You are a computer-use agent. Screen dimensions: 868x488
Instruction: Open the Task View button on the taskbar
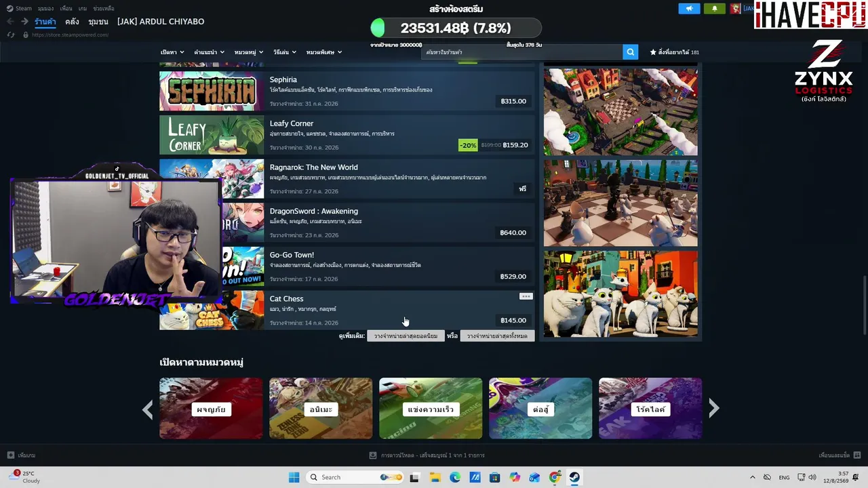(414, 477)
